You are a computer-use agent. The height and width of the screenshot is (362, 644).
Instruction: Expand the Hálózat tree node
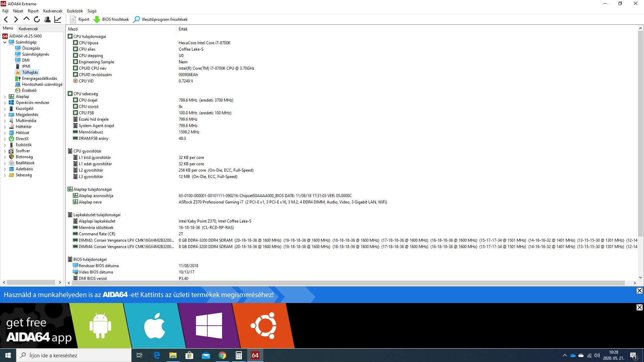point(5,133)
